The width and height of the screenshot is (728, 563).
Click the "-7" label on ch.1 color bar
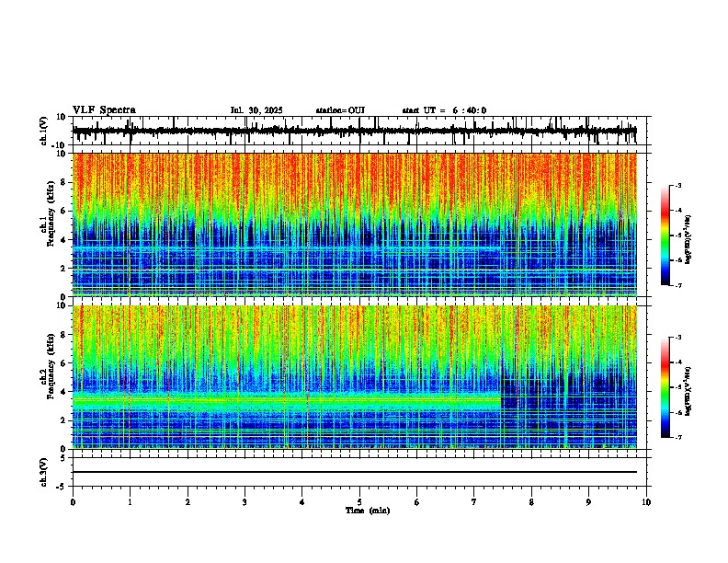coord(678,285)
